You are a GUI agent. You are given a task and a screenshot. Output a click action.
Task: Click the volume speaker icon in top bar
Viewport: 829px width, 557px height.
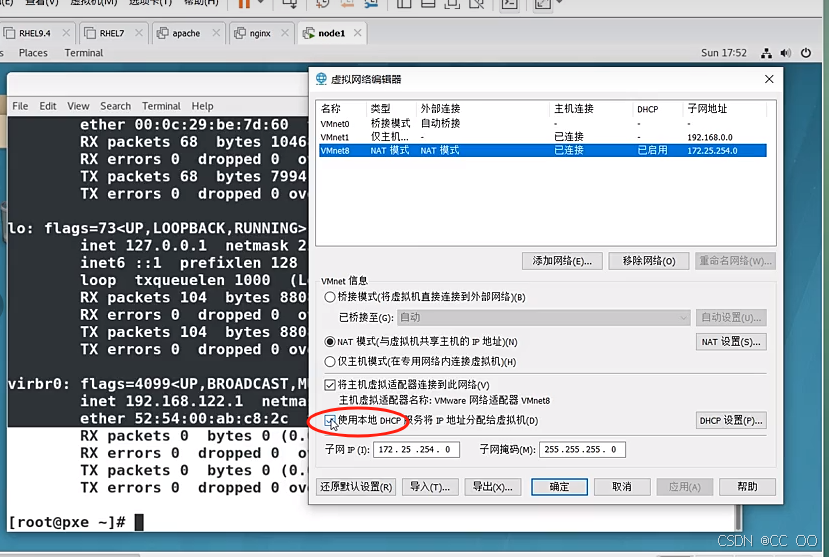click(x=786, y=53)
